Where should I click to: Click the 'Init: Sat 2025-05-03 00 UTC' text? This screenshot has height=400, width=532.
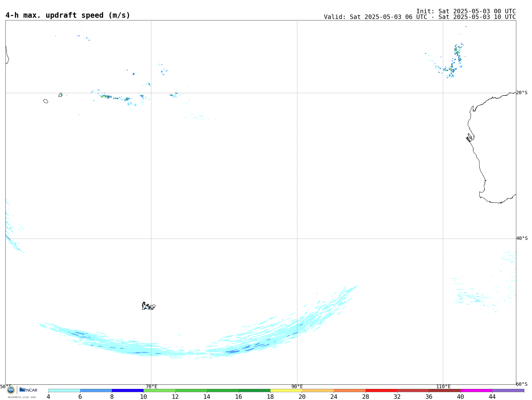coord(466,11)
